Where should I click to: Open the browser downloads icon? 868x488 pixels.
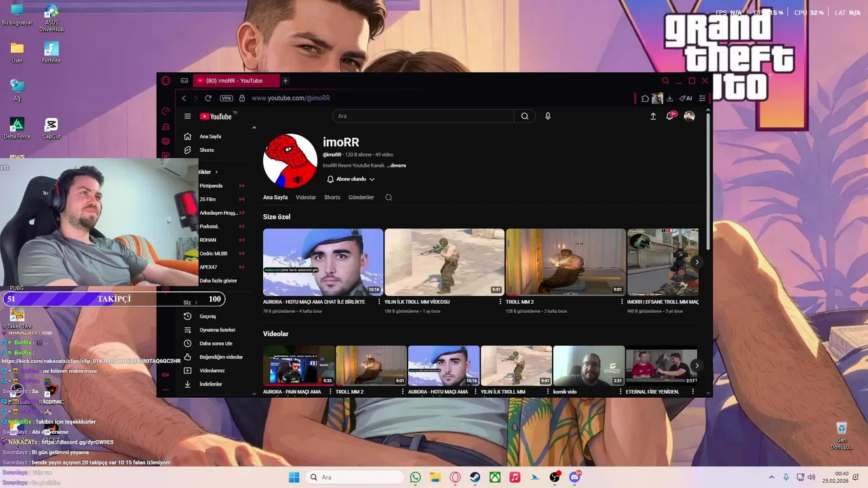pyautogui.click(x=669, y=98)
